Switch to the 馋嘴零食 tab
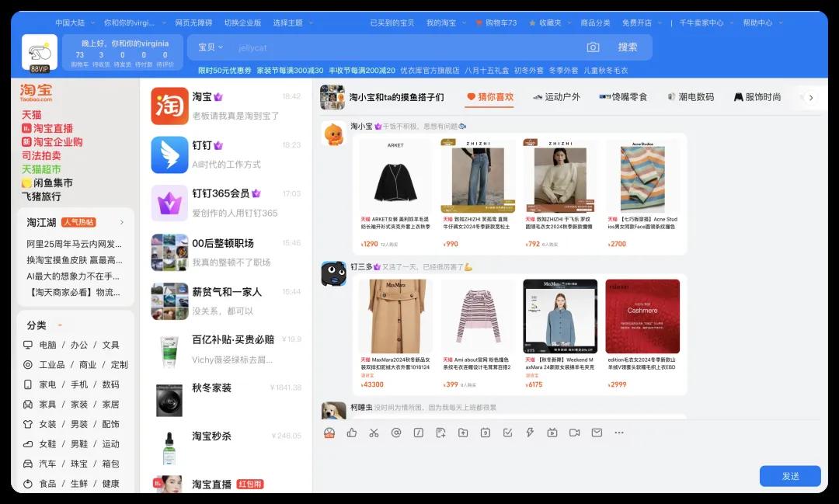839x504 pixels. point(623,97)
